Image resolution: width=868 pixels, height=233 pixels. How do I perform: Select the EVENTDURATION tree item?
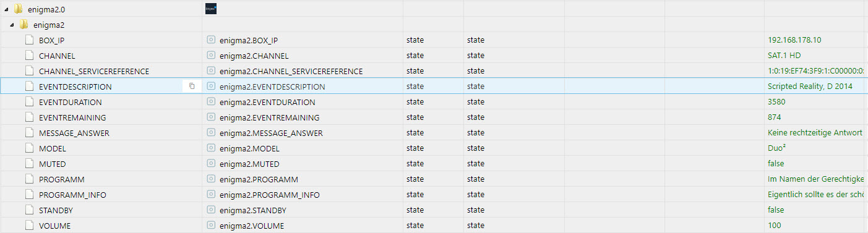coord(71,102)
